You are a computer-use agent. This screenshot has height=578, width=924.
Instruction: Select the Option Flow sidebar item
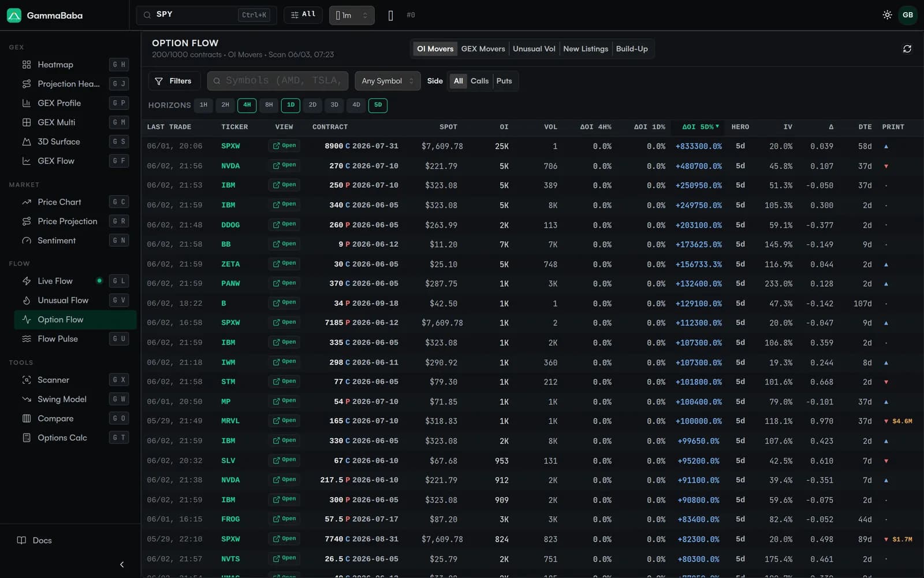tap(75, 320)
